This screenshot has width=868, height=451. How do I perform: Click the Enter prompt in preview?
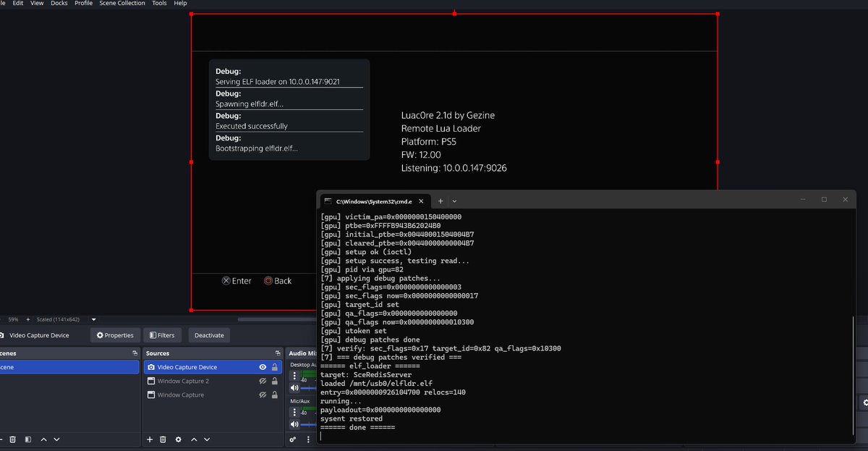(x=237, y=281)
